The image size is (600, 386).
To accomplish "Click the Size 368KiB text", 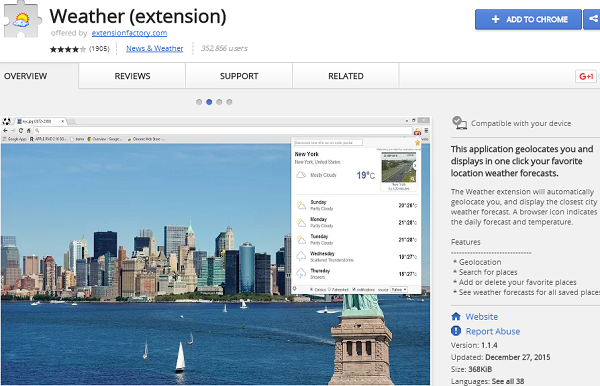I will pos(471,369).
